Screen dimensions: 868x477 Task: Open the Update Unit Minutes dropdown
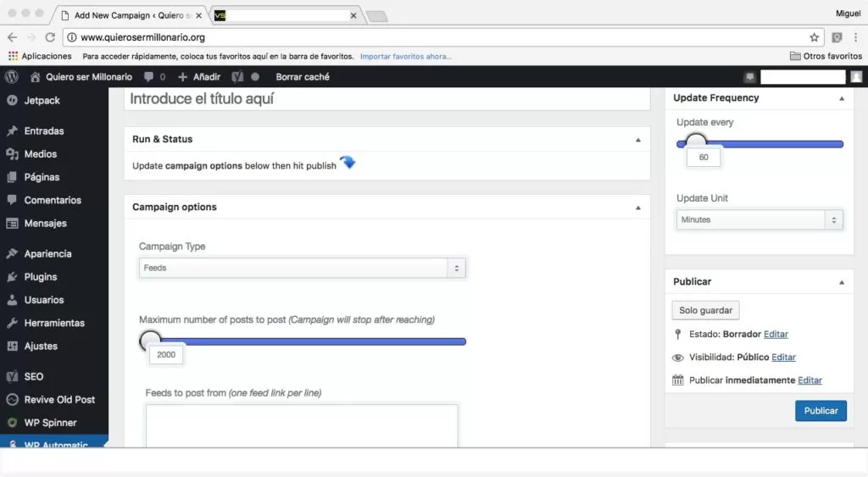[x=759, y=219]
